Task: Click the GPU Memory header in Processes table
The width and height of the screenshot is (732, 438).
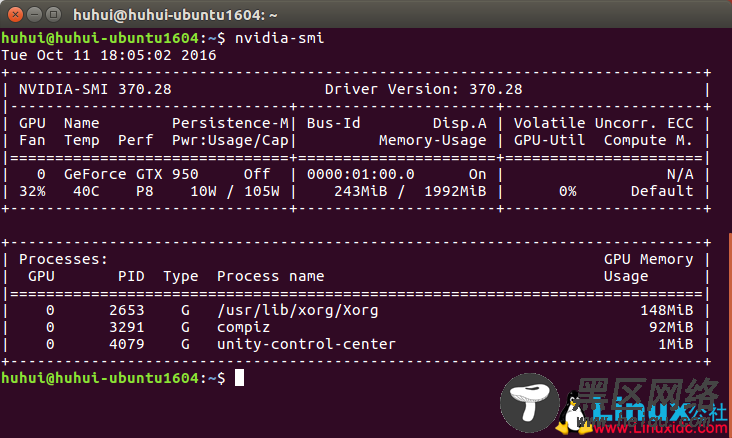Action: pos(648,259)
